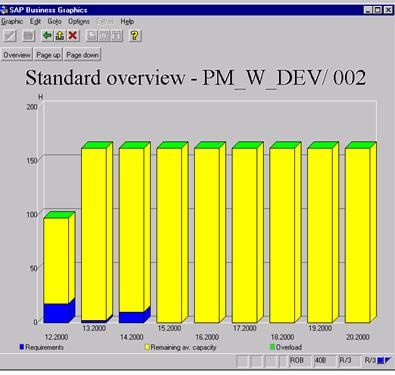Viewport: 395px width, 375px height.
Task: Open the Graphic menu
Action: tap(12, 22)
